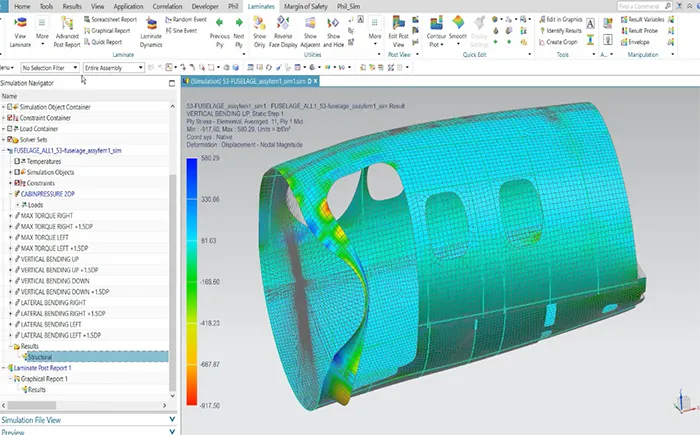Advance to the Next Ply
The width and height of the screenshot is (700, 435).
tap(239, 32)
